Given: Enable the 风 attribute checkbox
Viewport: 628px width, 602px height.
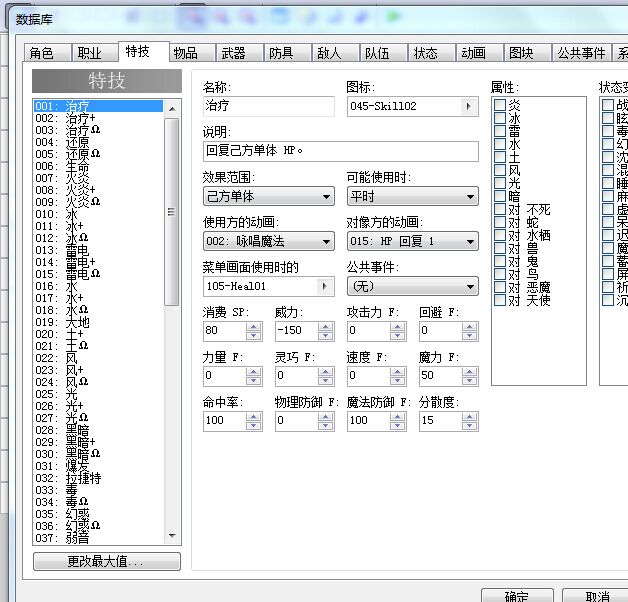Looking at the screenshot, I should click(x=500, y=170).
